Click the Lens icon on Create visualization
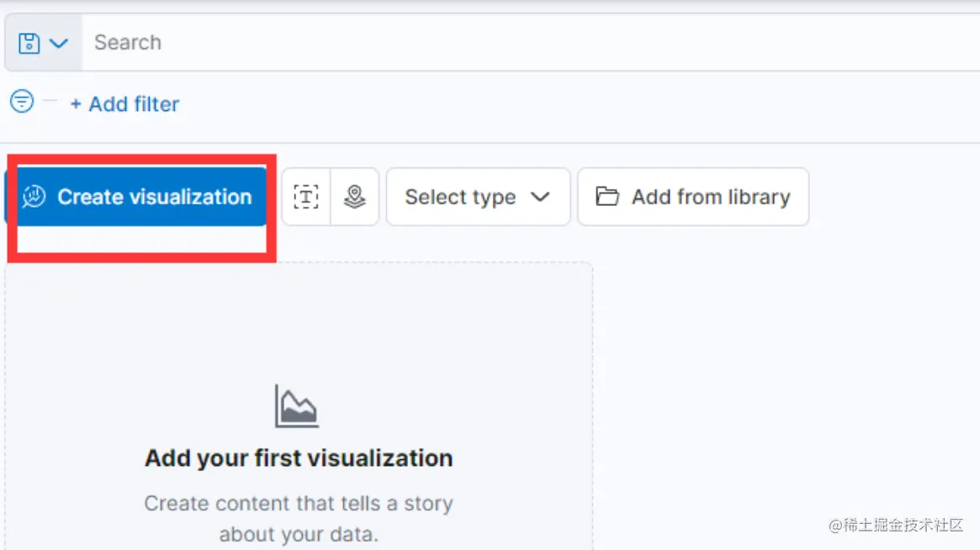 [x=34, y=196]
